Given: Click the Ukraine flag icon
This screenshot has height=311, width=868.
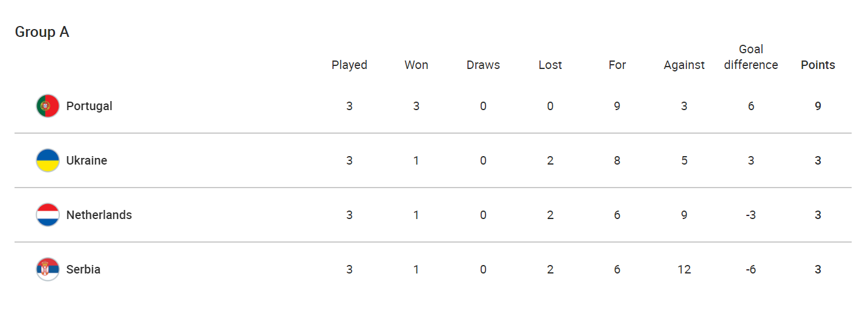Looking at the screenshot, I should (x=47, y=160).
